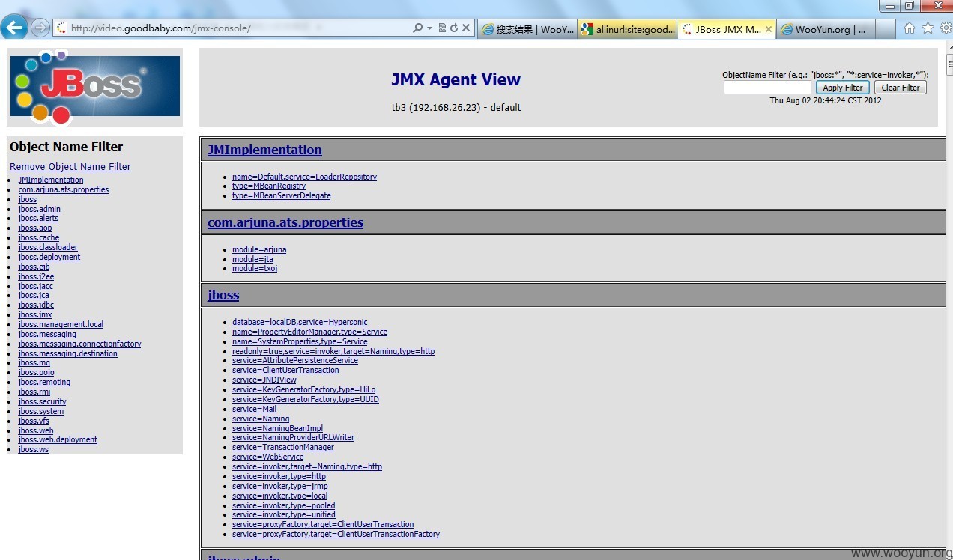Select jboss.cache in the sidebar
953x560 pixels.
39,237
